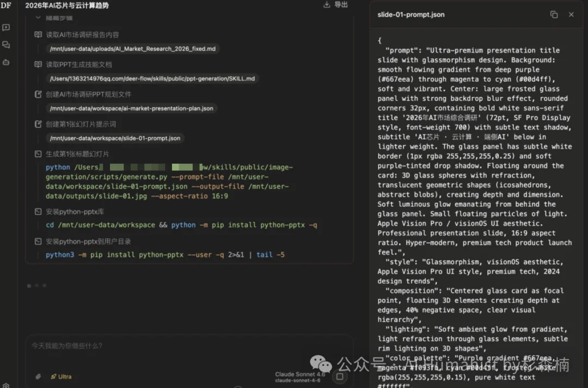Click the round submit button in input area
Screen dimensions: 588x388
(x=340, y=376)
